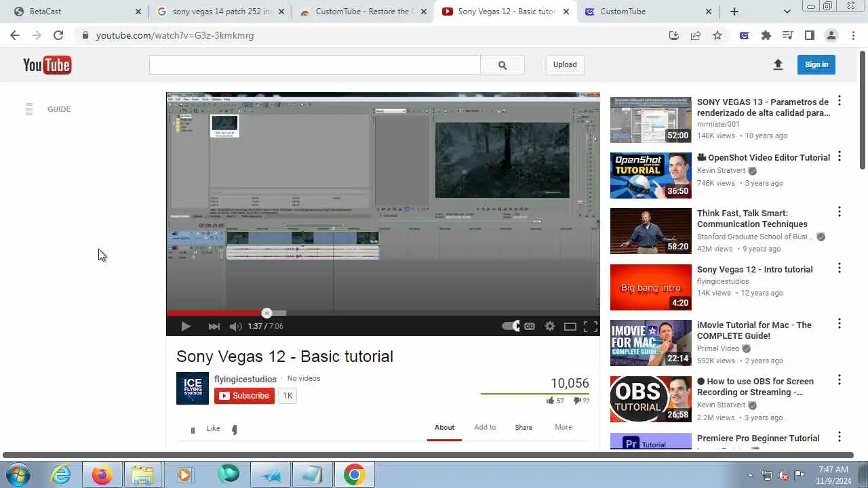Open iMovie Tutorial for Mac title
Screen dimensions: 868x488
tap(754, 331)
